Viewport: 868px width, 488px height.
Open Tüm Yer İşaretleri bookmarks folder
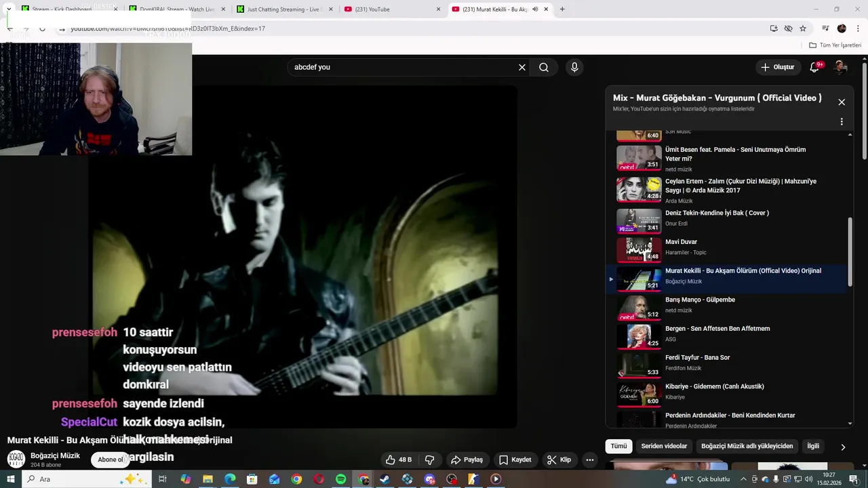[835, 45]
